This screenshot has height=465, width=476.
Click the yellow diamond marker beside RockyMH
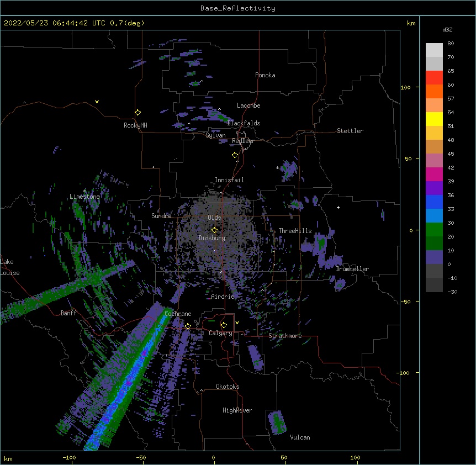click(138, 113)
